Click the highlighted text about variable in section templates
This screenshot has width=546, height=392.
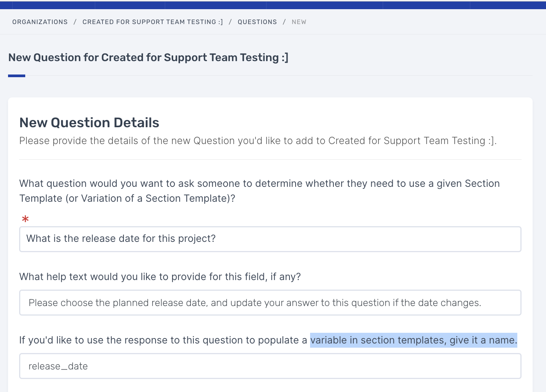pyautogui.click(x=414, y=340)
